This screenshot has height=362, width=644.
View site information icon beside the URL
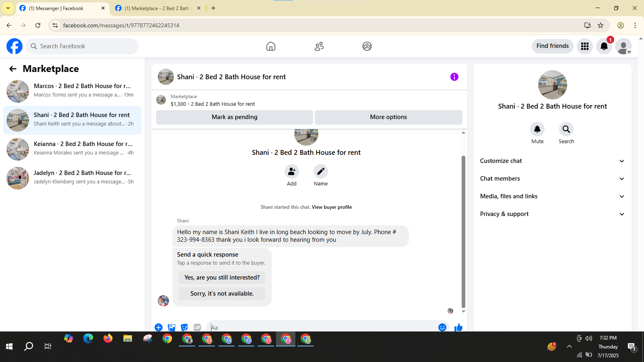(x=55, y=25)
